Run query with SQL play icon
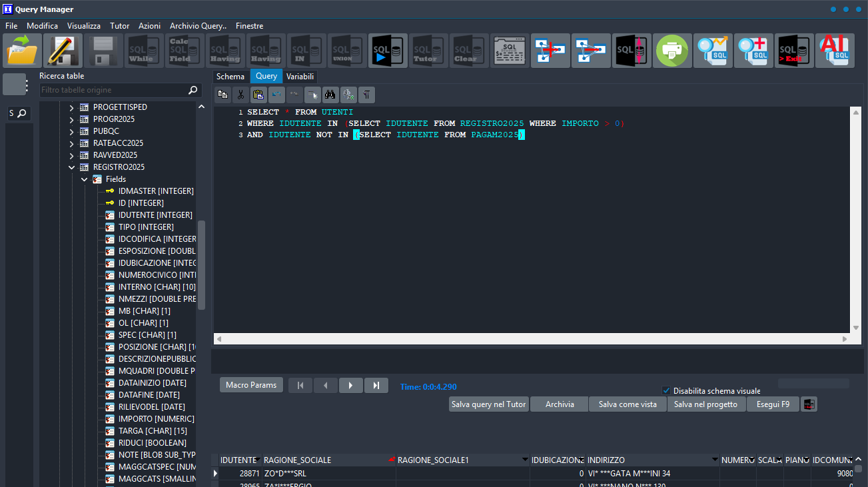 click(x=388, y=51)
